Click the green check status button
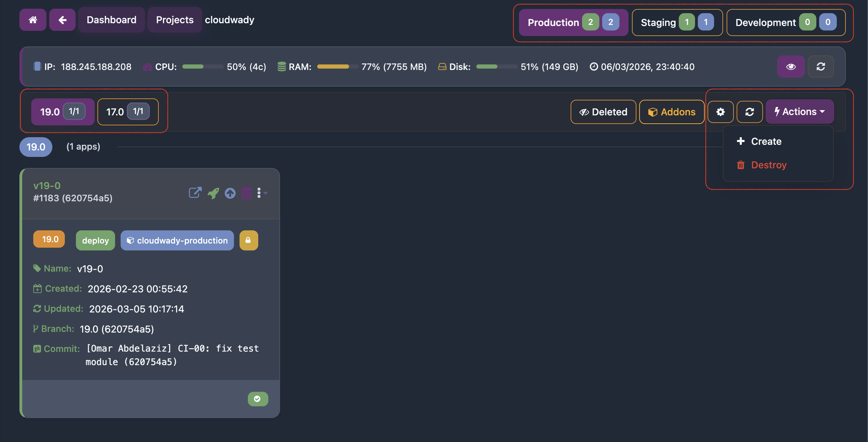The width and height of the screenshot is (868, 442). (x=258, y=399)
